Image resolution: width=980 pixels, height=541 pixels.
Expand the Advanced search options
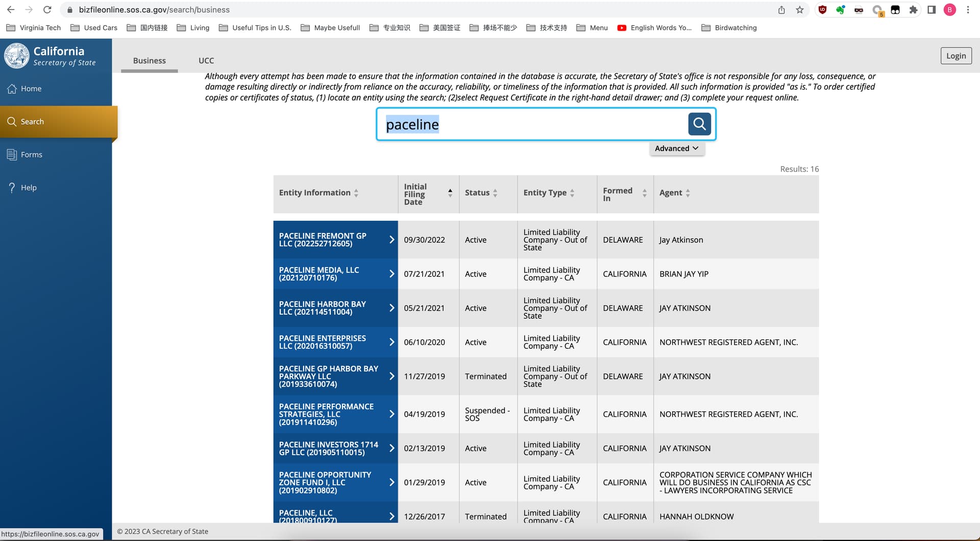pyautogui.click(x=676, y=149)
